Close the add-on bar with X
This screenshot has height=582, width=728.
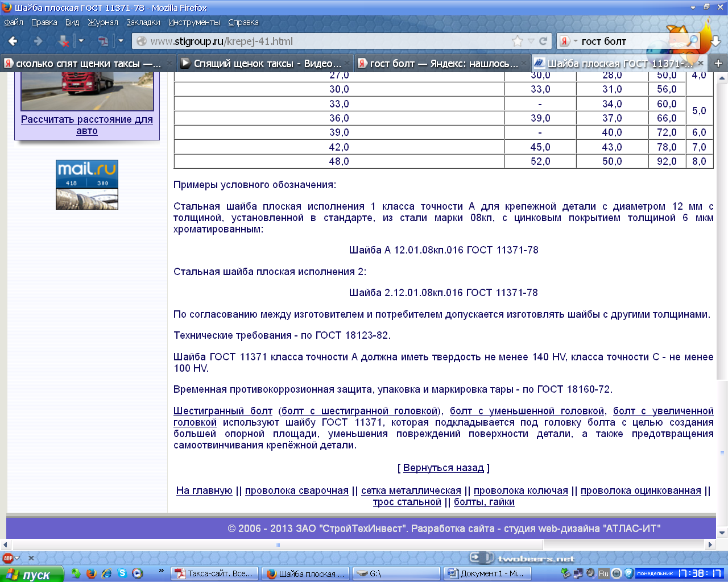click(31, 558)
